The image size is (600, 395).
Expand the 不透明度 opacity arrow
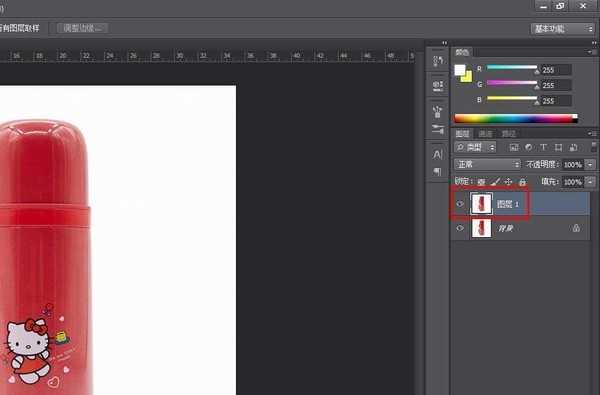[x=590, y=165]
